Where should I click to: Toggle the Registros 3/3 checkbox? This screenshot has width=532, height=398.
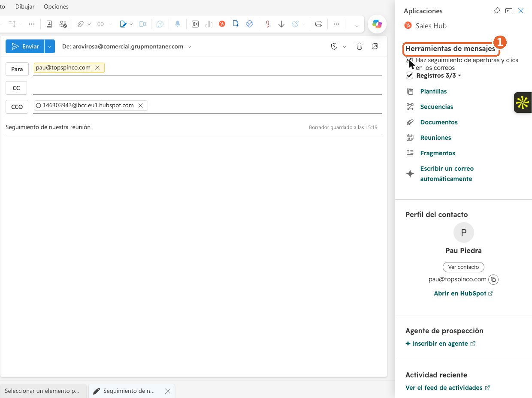[410, 76]
